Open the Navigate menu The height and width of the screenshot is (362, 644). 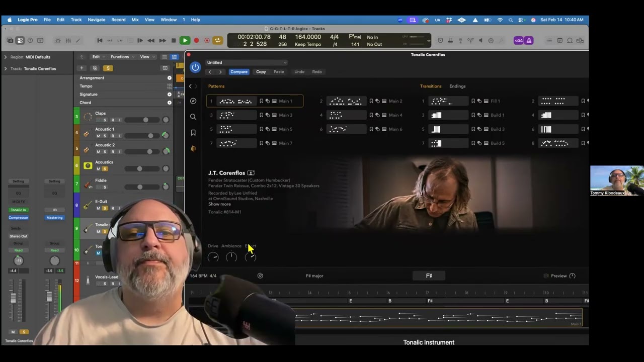tap(97, 20)
